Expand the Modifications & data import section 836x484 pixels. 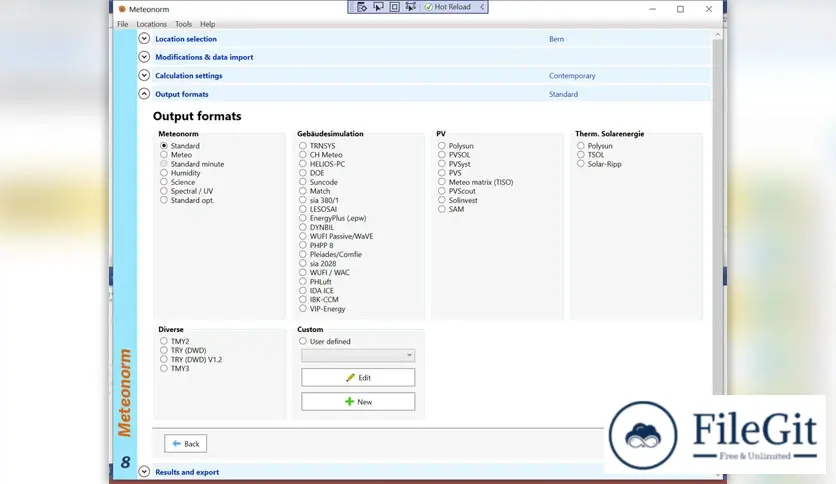144,57
